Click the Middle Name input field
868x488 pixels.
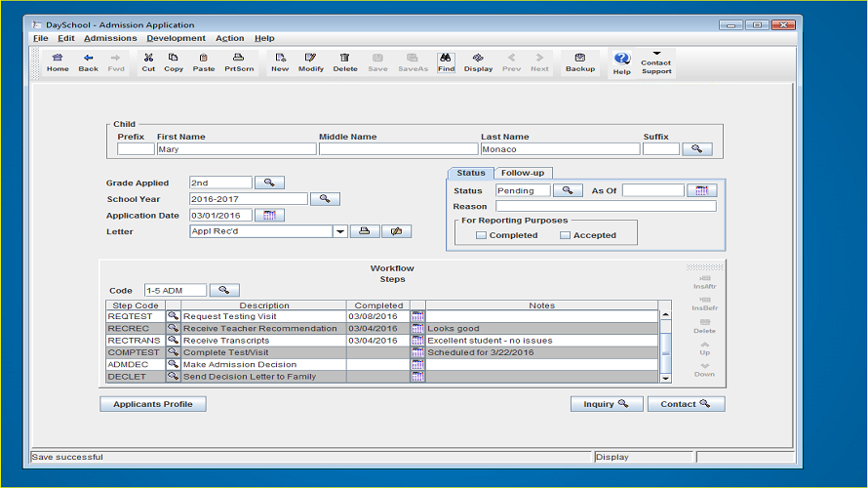(398, 149)
